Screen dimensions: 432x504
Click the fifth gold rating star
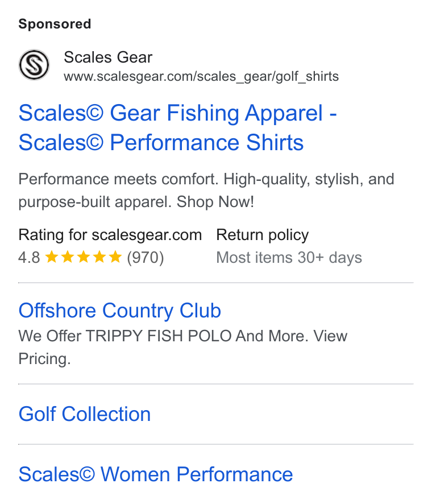115,257
